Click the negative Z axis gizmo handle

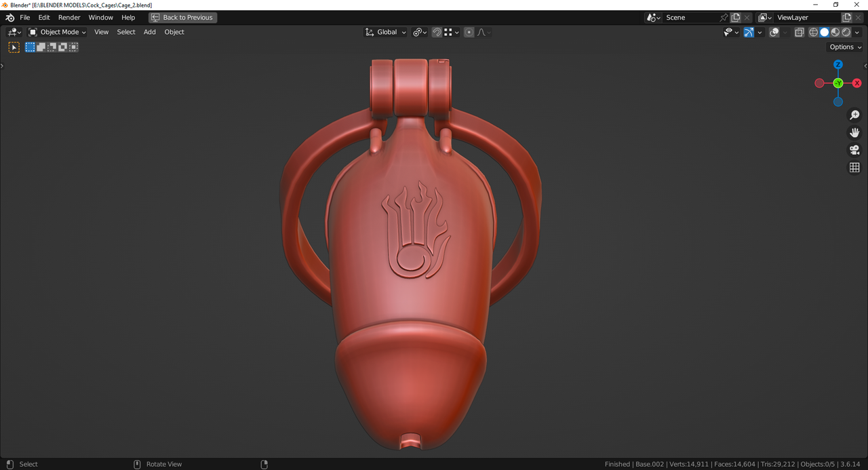point(838,102)
